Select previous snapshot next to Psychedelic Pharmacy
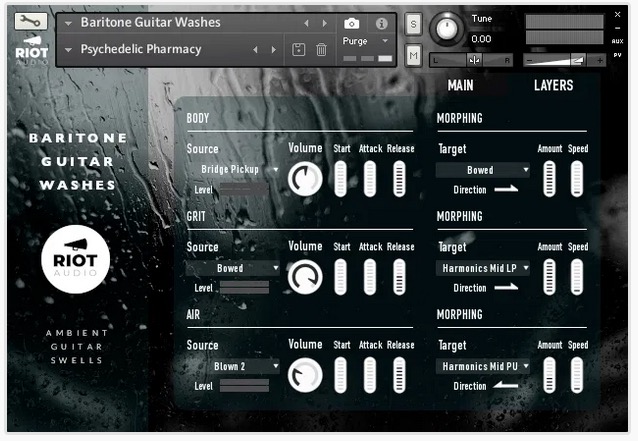Image resolution: width=638 pixels, height=441 pixels. coord(256,50)
